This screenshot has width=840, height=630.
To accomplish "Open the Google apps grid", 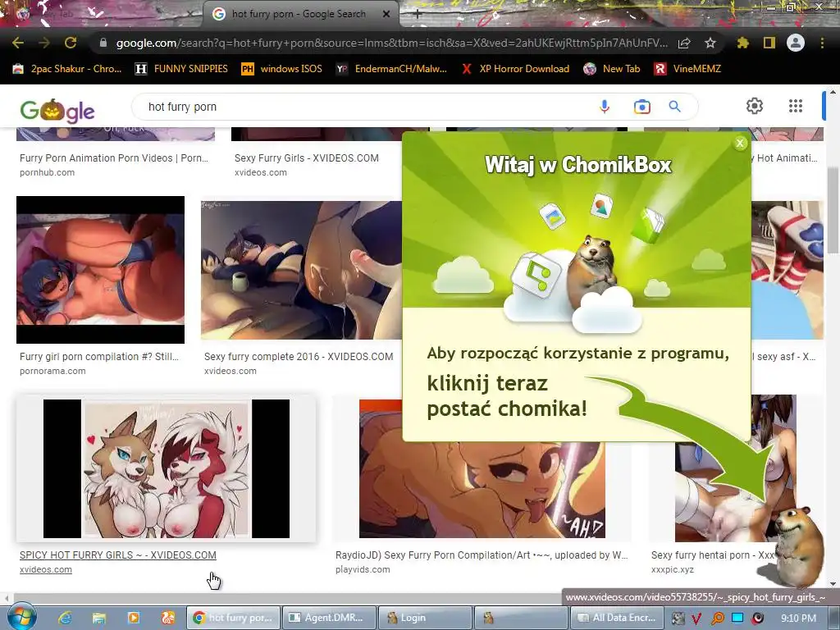I will coord(796,106).
